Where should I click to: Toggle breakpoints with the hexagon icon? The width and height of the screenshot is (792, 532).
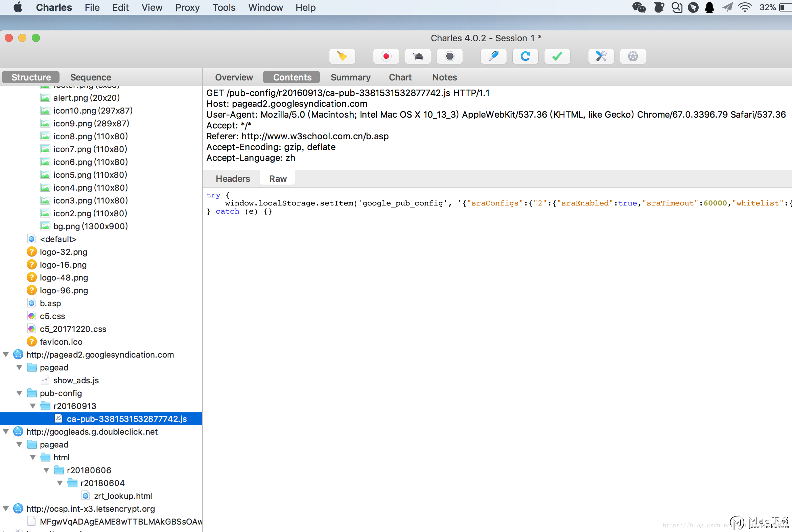click(449, 56)
